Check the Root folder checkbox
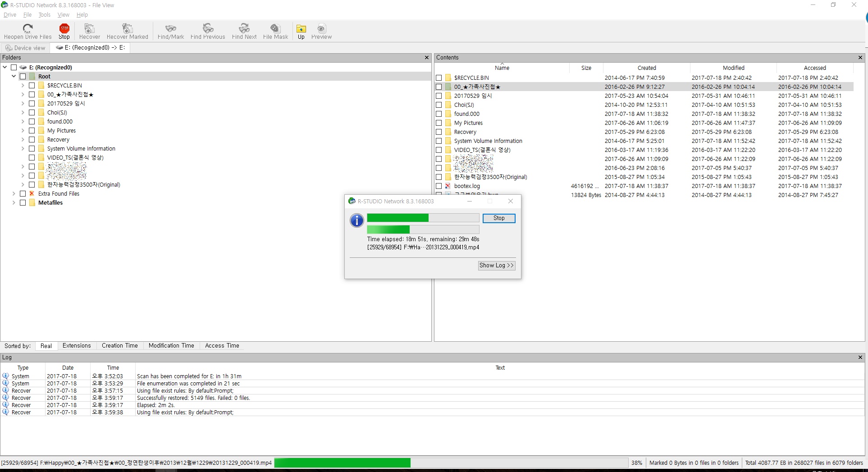Viewport: 868px width, 472px height. (x=23, y=77)
